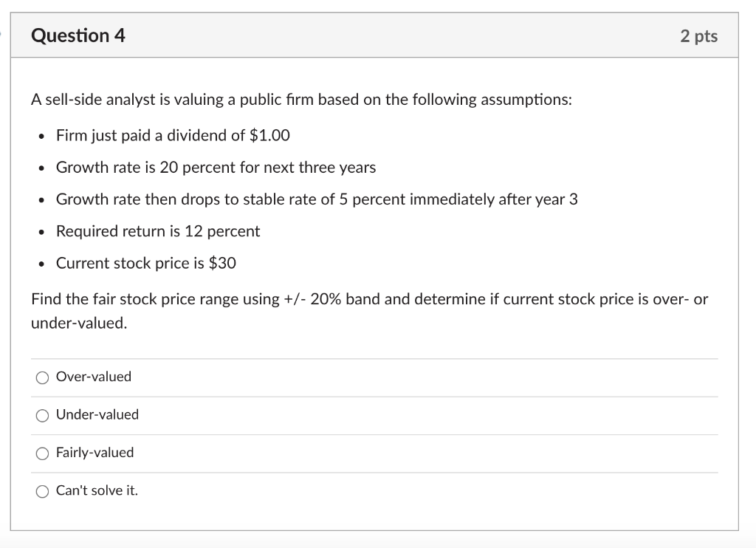This screenshot has height=548, width=756.
Task: Click the required return 12 percent bullet
Action: tap(157, 230)
